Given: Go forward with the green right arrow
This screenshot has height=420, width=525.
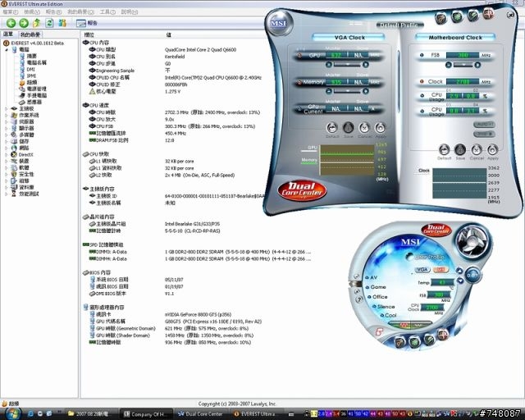Looking at the screenshot, I should 24,23.
